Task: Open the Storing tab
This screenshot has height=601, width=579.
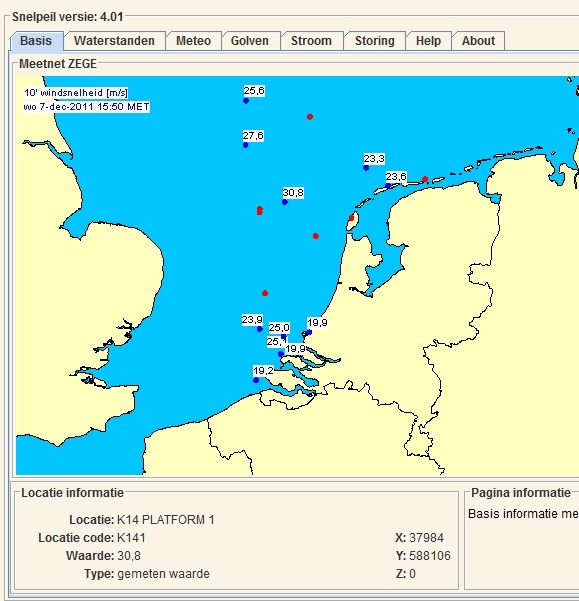Action: point(374,41)
